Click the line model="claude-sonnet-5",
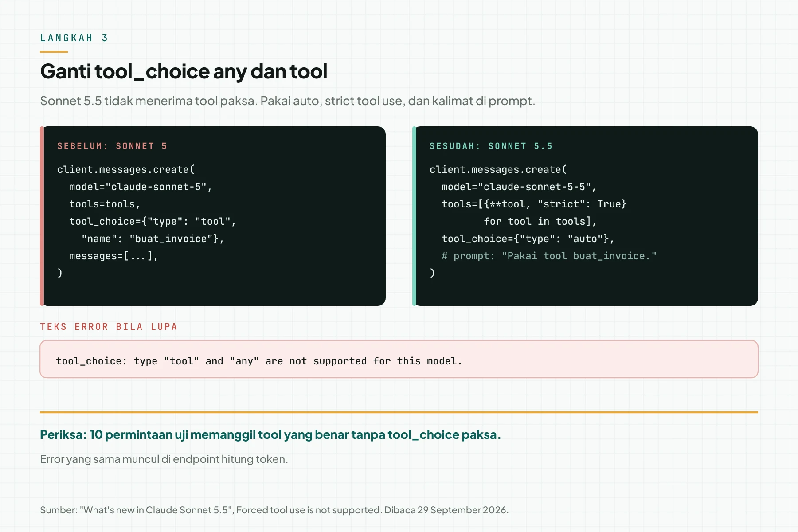The height and width of the screenshot is (532, 798). click(141, 187)
